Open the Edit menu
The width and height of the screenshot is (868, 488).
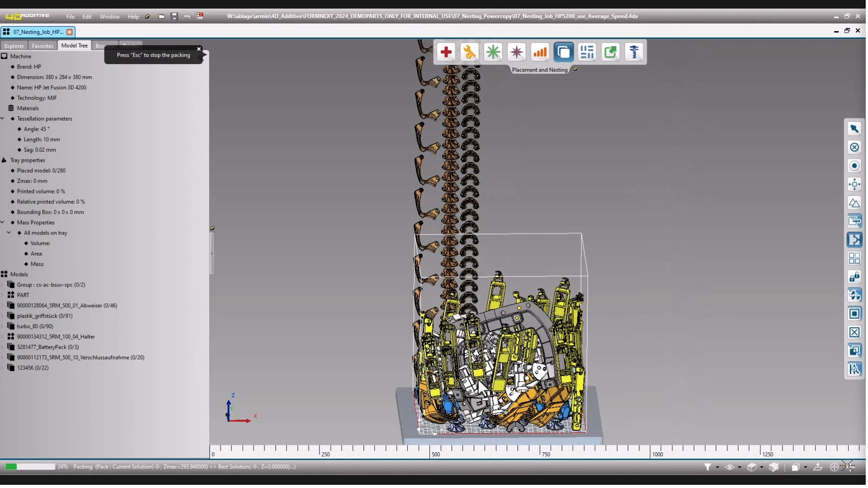point(87,17)
